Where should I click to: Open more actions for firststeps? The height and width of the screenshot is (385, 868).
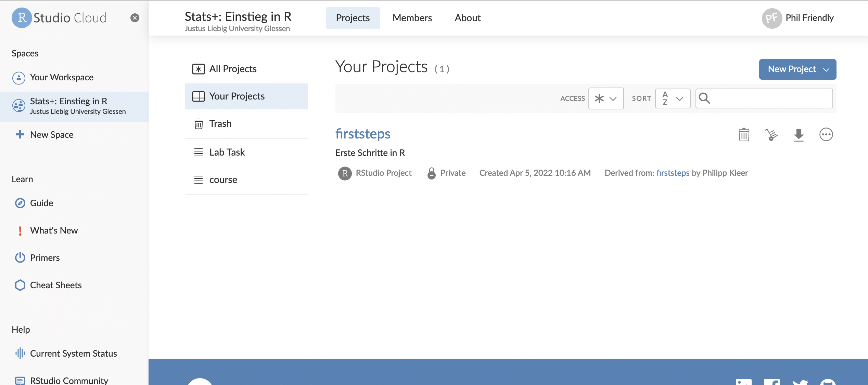826,135
